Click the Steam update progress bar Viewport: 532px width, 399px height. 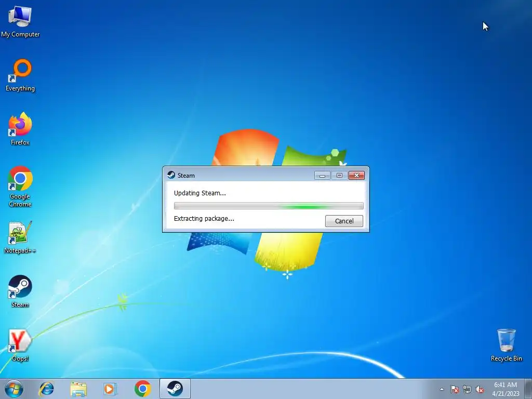point(269,206)
